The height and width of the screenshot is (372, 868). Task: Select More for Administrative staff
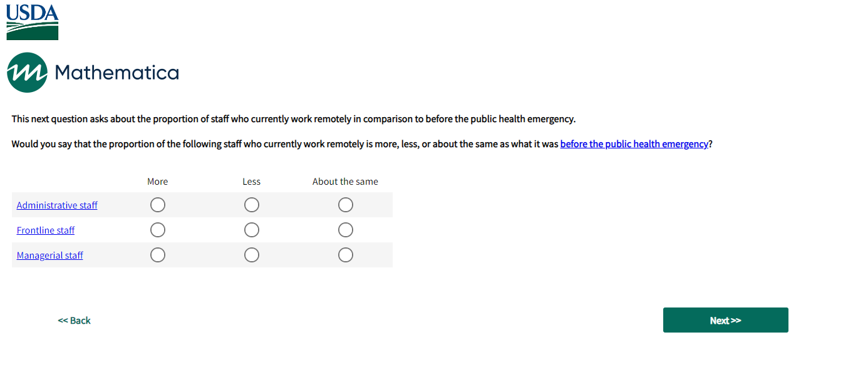coord(158,205)
